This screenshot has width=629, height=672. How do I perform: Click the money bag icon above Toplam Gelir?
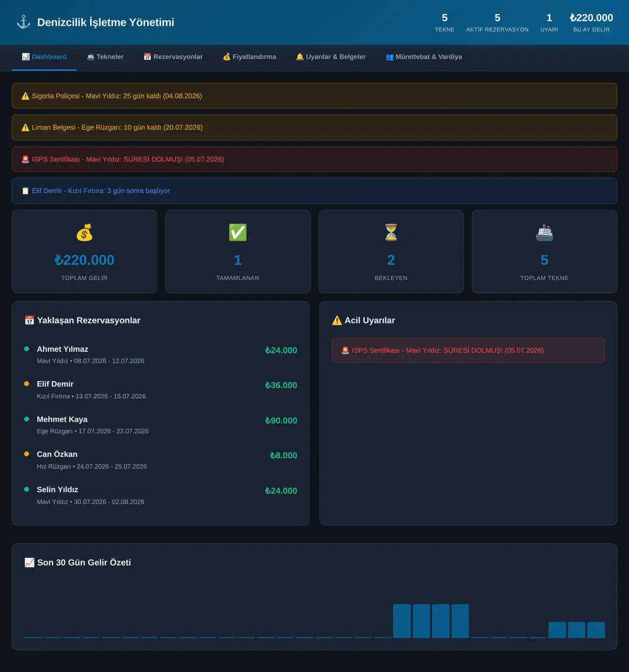coord(84,233)
